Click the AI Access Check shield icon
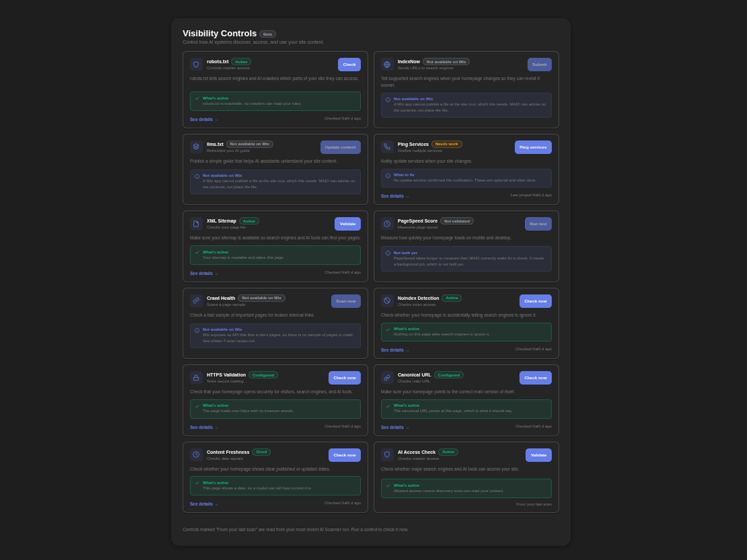This screenshot has width=747, height=560. (x=387, y=455)
